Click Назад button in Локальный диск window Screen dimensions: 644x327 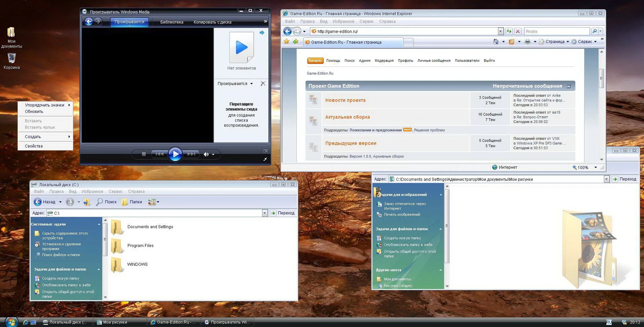click(45, 202)
